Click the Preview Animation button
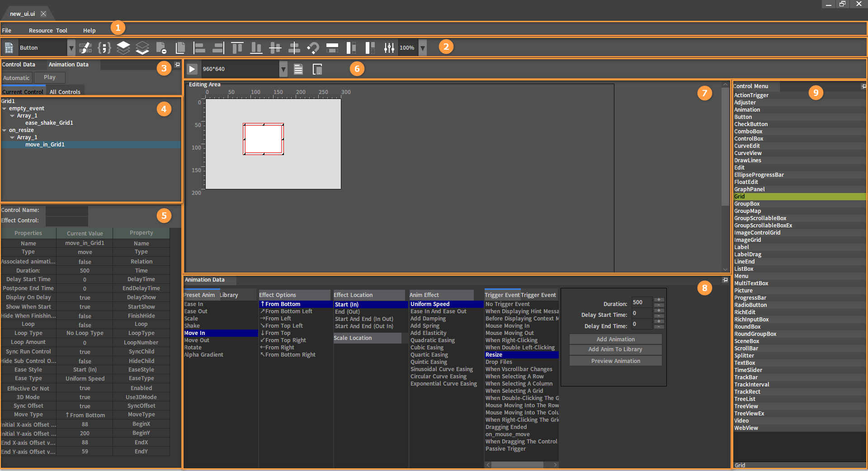The image size is (868, 471). pyautogui.click(x=615, y=361)
